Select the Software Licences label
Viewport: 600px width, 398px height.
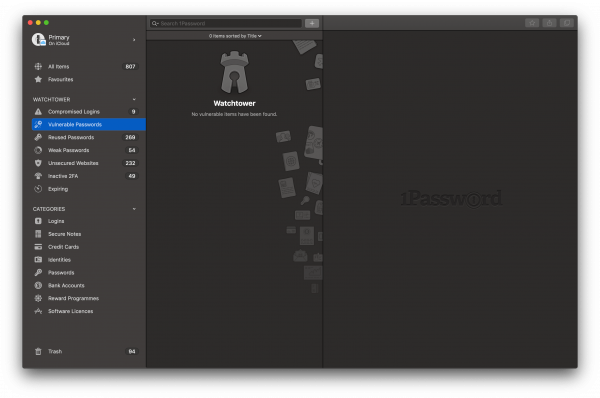(x=70, y=312)
